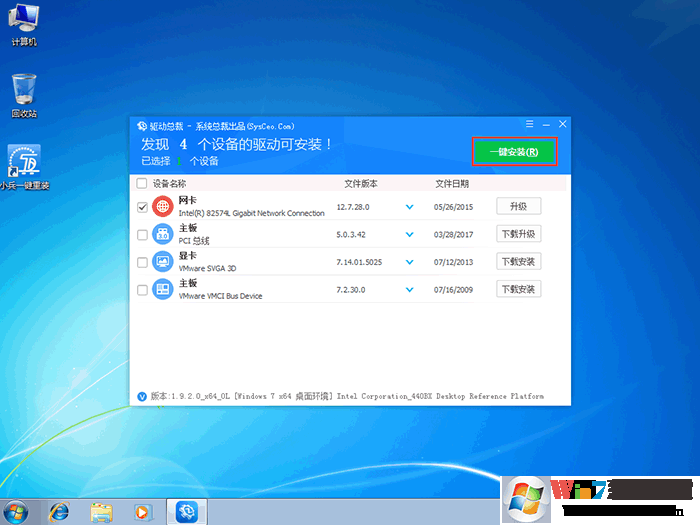700x525 pixels.
Task: Click the PCI bus motherboard icon
Action: 162,234
